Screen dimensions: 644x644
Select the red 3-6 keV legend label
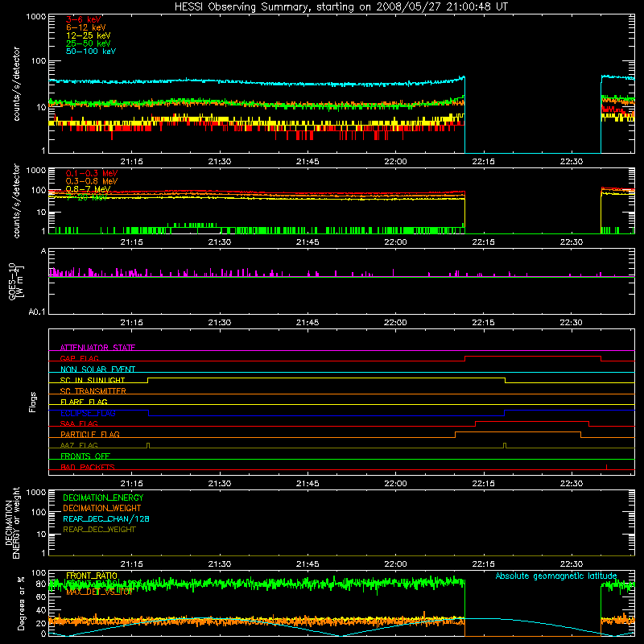pos(84,19)
